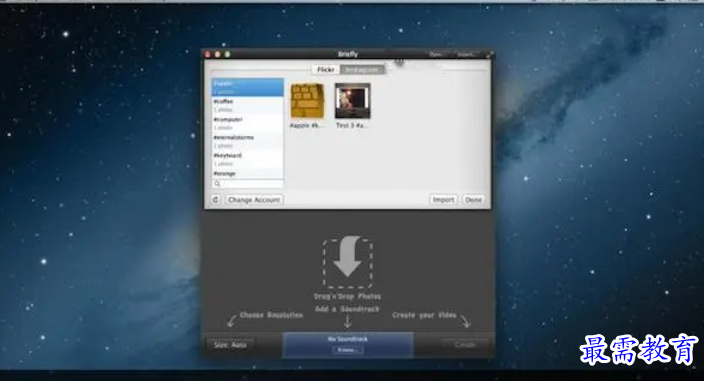This screenshot has height=381, width=704.
Task: Click the refresh icon beside Change Account
Action: (216, 199)
